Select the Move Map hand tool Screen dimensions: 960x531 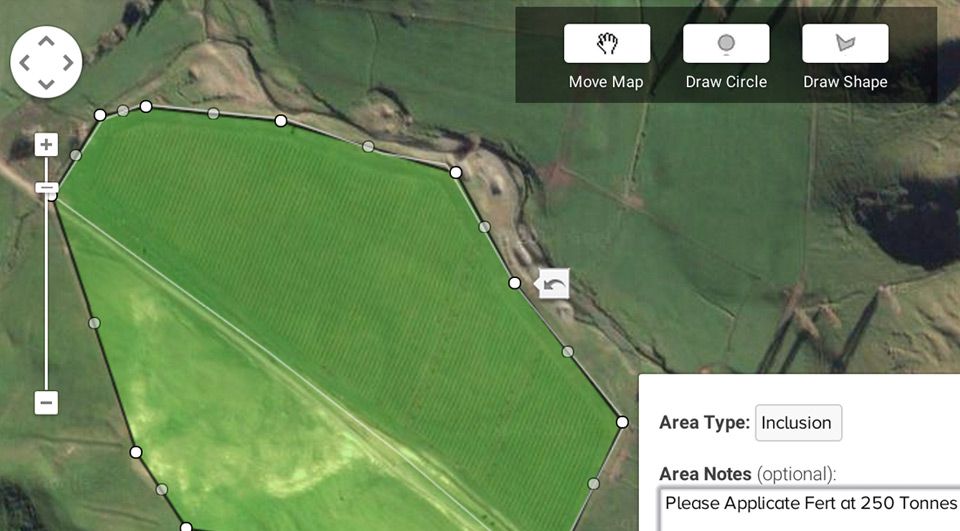(607, 43)
